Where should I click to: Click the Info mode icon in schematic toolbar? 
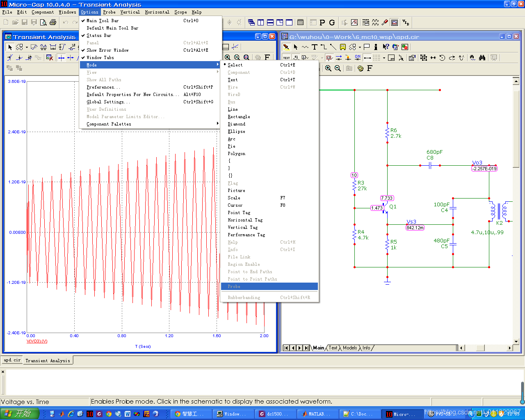click(x=376, y=47)
